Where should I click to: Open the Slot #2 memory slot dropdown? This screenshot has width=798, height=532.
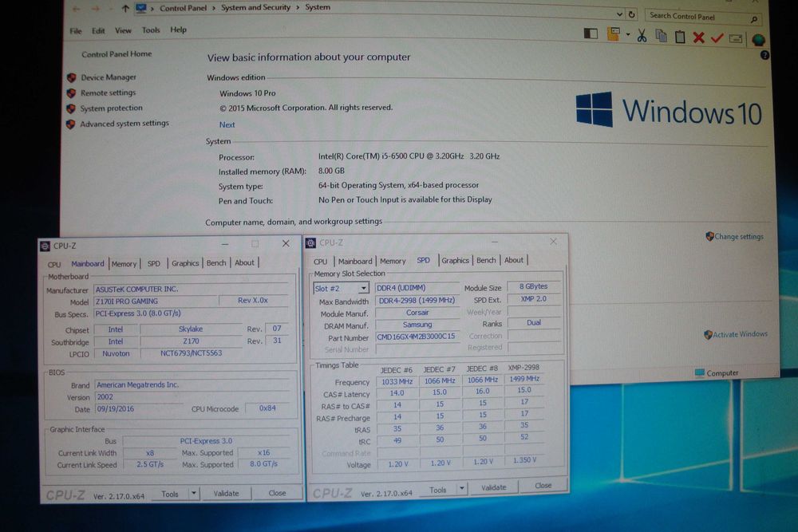tap(363, 289)
